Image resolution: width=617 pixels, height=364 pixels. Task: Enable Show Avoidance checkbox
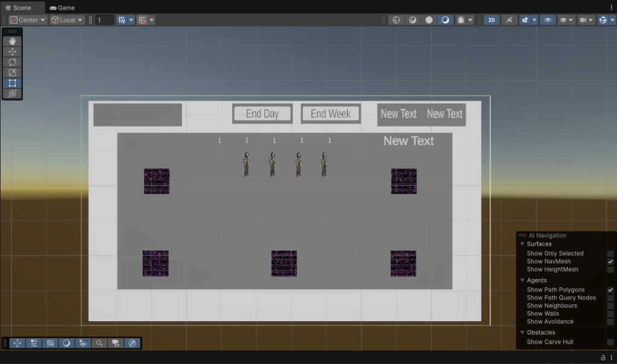pos(610,321)
